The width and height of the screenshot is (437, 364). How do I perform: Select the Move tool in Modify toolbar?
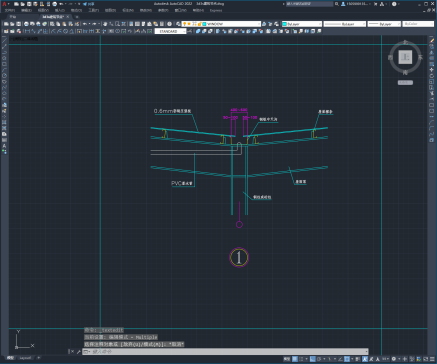(x=431, y=70)
